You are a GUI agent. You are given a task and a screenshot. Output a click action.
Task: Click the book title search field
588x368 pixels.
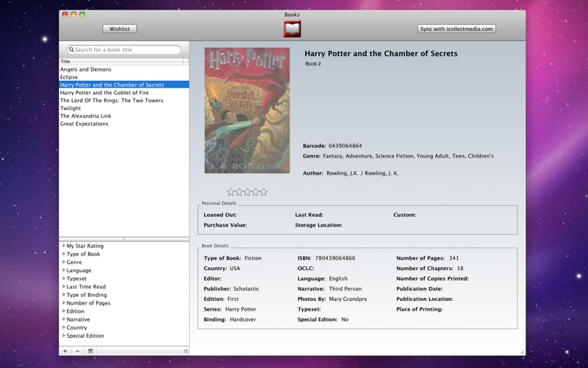tap(123, 49)
